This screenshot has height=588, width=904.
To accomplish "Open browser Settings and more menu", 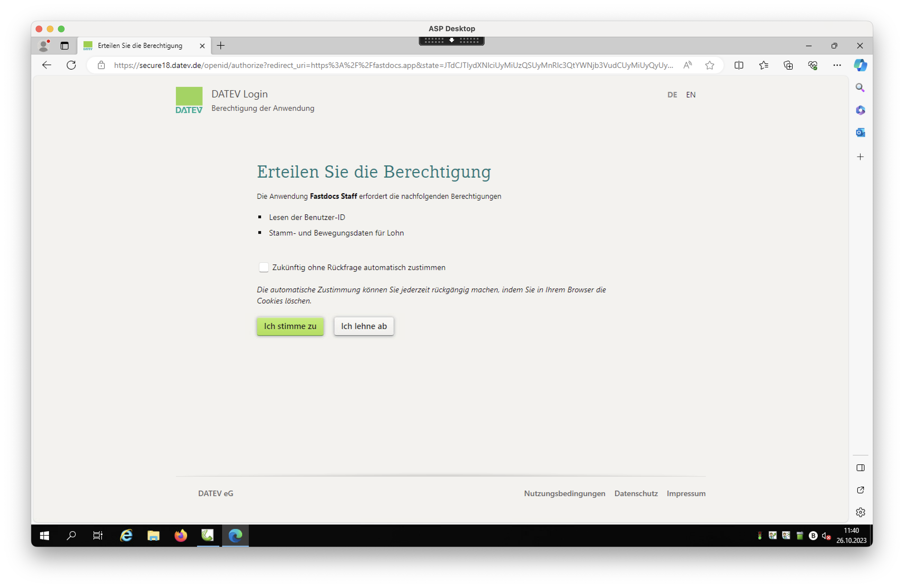I will tap(837, 65).
